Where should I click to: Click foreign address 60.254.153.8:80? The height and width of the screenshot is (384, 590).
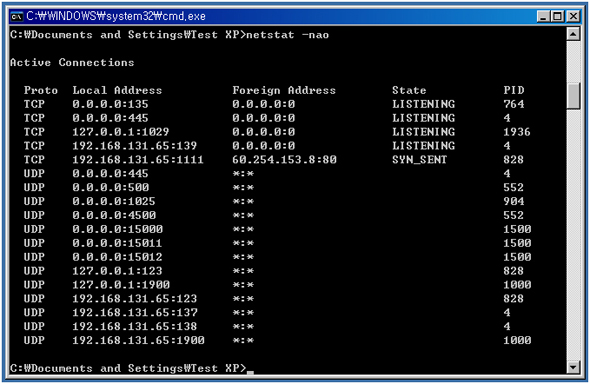click(284, 160)
